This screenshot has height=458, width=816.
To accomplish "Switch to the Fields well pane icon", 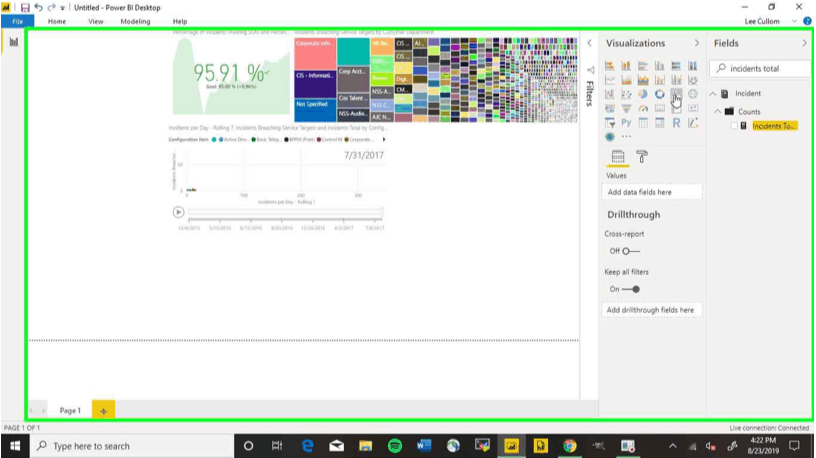I will pos(618,157).
